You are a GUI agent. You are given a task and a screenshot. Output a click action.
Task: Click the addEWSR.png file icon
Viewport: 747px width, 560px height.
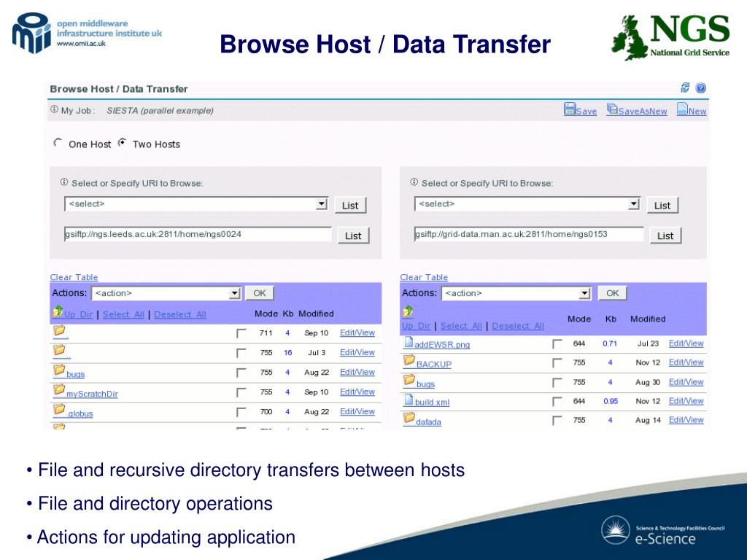pyautogui.click(x=409, y=342)
